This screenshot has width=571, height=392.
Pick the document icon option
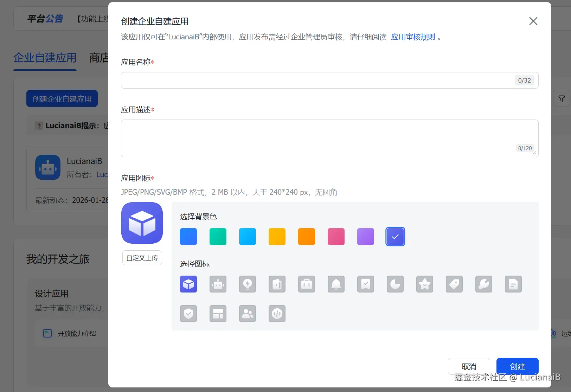(x=513, y=284)
